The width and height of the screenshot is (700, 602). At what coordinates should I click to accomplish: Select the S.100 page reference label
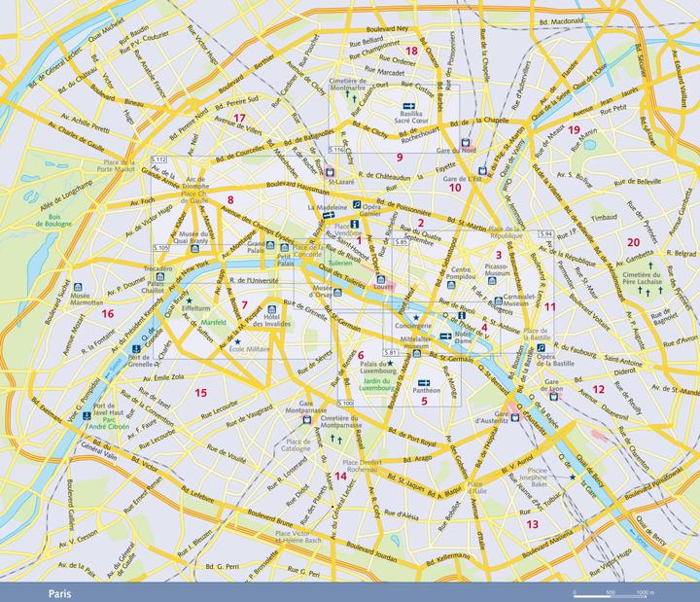point(345,404)
